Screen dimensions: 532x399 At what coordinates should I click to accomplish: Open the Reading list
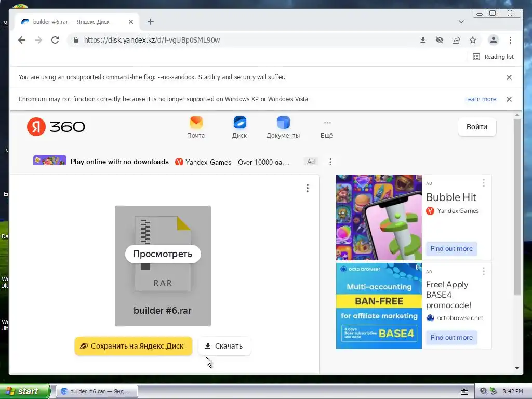pyautogui.click(x=494, y=57)
